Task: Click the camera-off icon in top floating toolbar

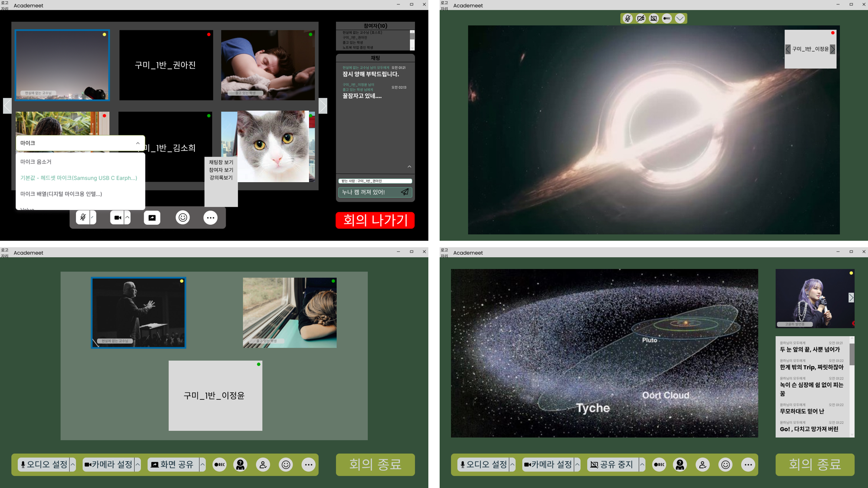Action: [x=641, y=18]
